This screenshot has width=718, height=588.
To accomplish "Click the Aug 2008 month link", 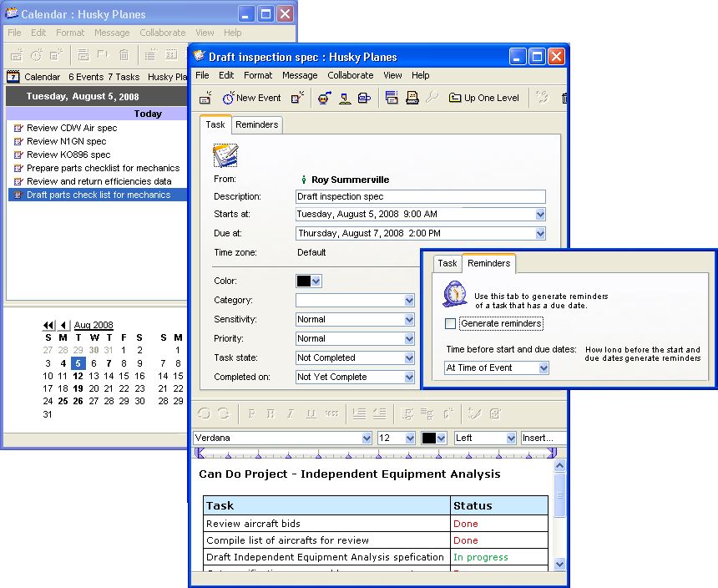I will pos(94,325).
